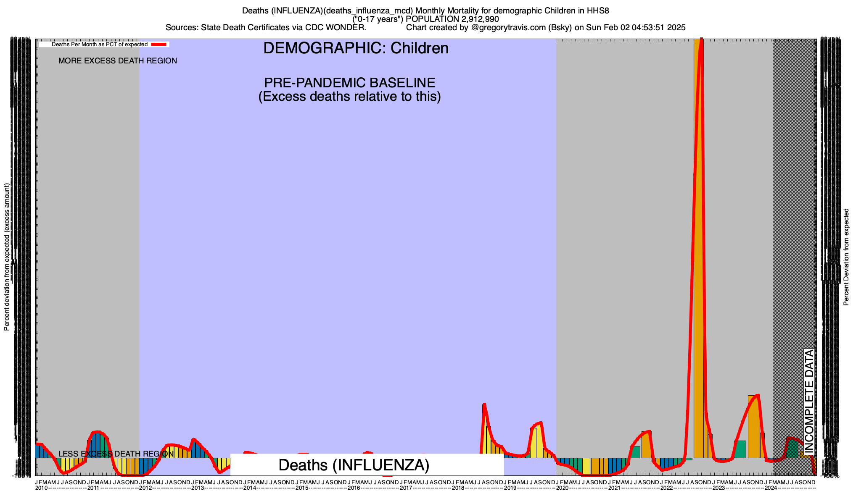Click the vertical 'INCOMPLETE DATA' label
The image size is (861, 504).
tap(809, 401)
